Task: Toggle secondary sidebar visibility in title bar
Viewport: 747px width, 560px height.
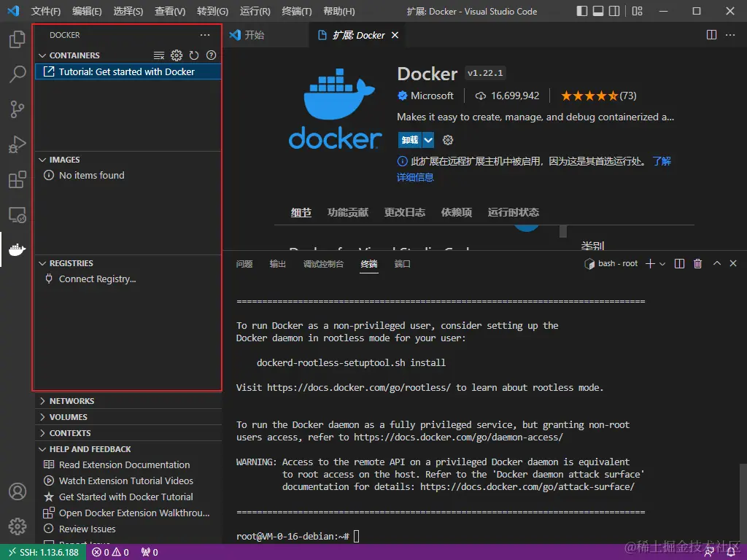Action: click(614, 11)
